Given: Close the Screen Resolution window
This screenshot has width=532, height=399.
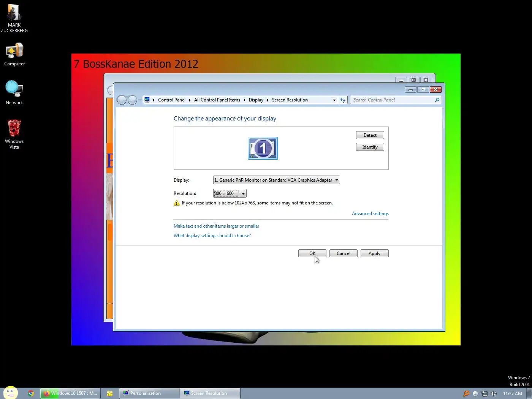Looking at the screenshot, I should [435, 90].
